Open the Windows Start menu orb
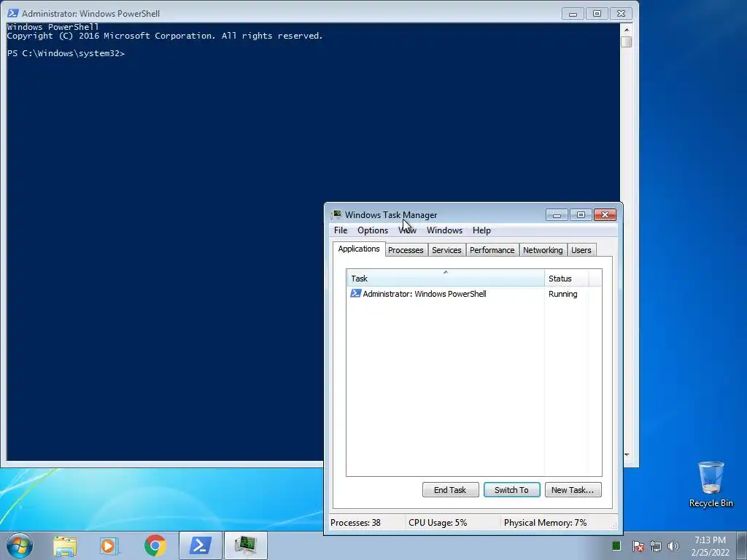This screenshot has height=560, width=747. coord(20,545)
